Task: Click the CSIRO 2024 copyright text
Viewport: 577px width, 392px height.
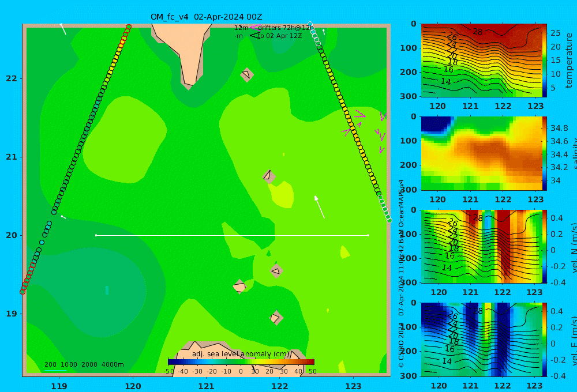Action: 401,345
